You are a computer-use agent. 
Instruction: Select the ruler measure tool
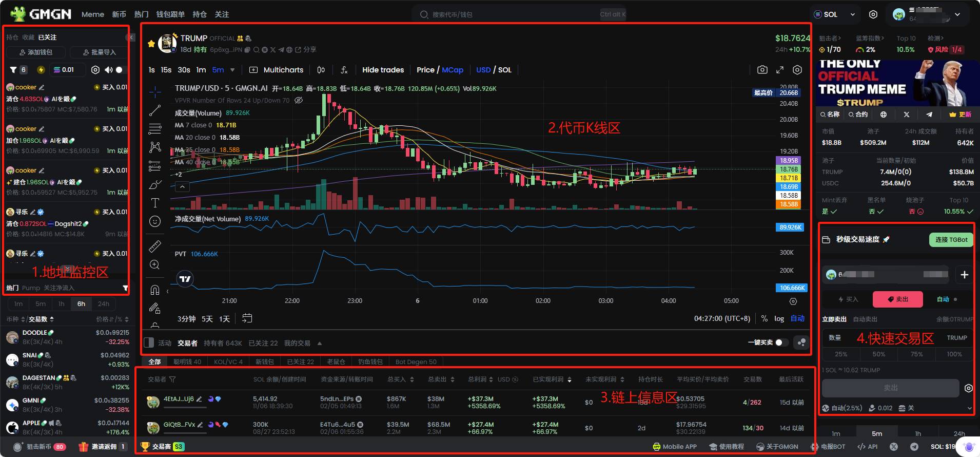pyautogui.click(x=155, y=246)
